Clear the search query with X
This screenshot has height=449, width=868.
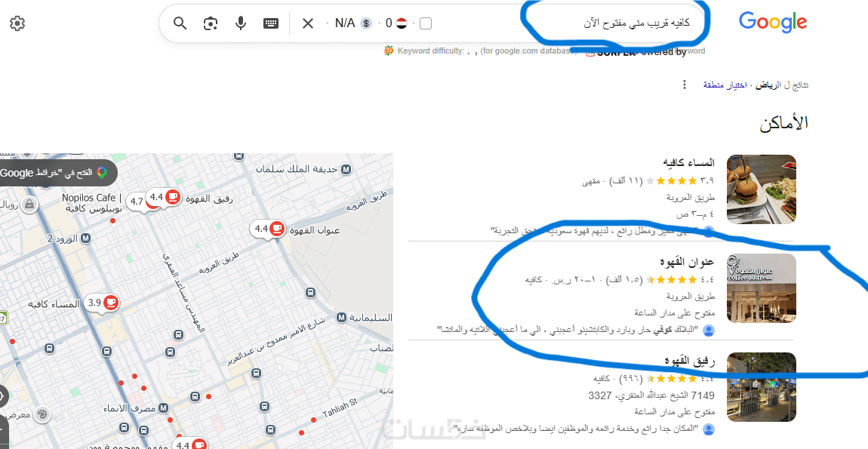[308, 23]
